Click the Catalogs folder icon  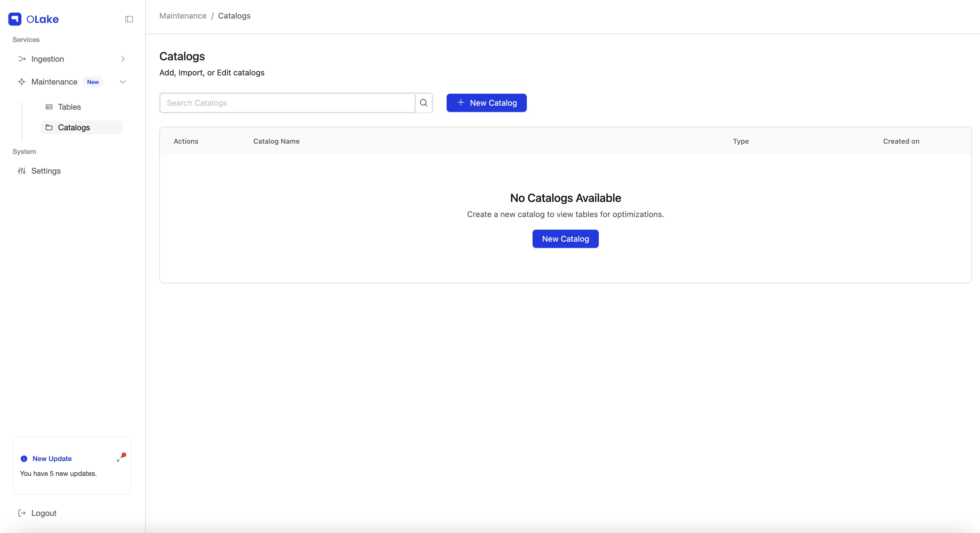click(x=49, y=127)
